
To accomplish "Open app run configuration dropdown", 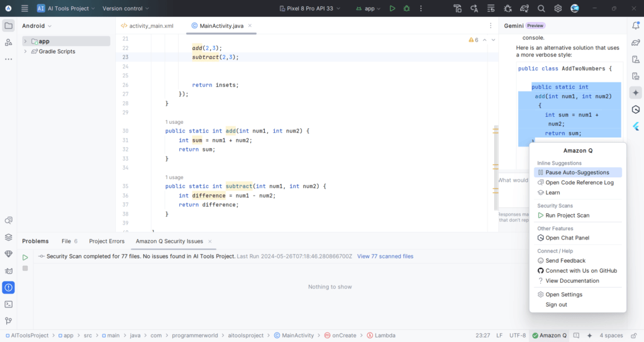I will pyautogui.click(x=369, y=8).
